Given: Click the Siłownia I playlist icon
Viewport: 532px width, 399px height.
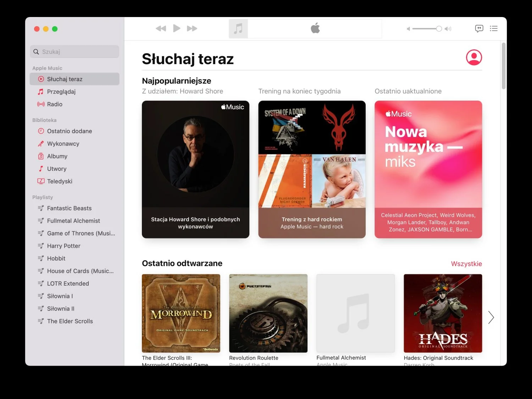Looking at the screenshot, I should click(41, 296).
